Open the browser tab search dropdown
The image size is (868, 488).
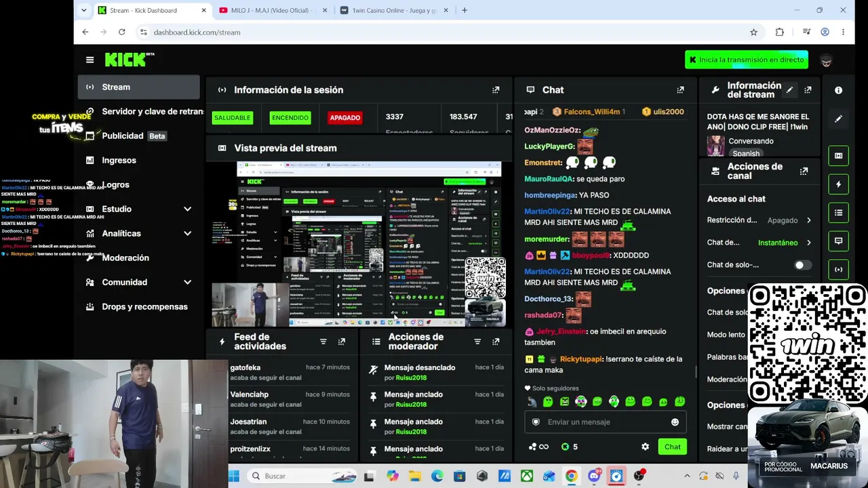tap(83, 10)
